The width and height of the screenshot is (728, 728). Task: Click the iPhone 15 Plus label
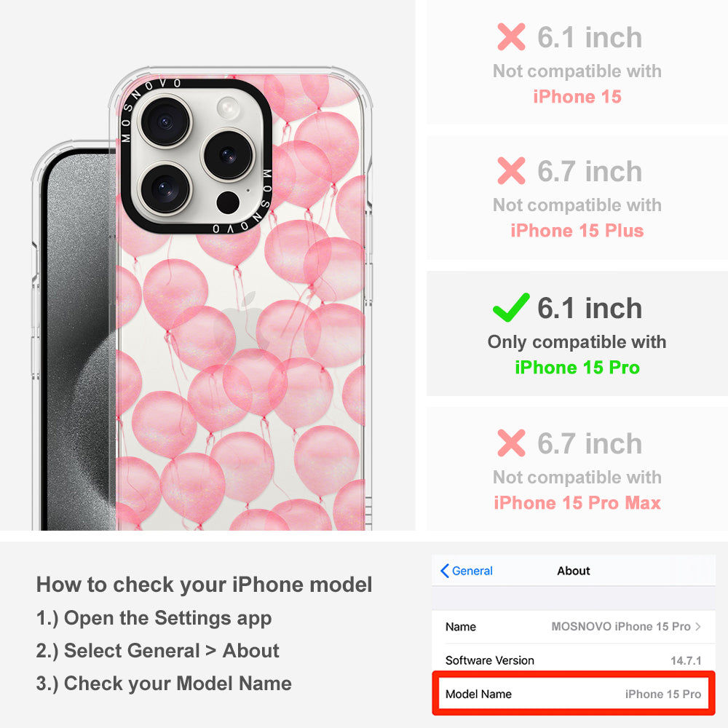[577, 231]
